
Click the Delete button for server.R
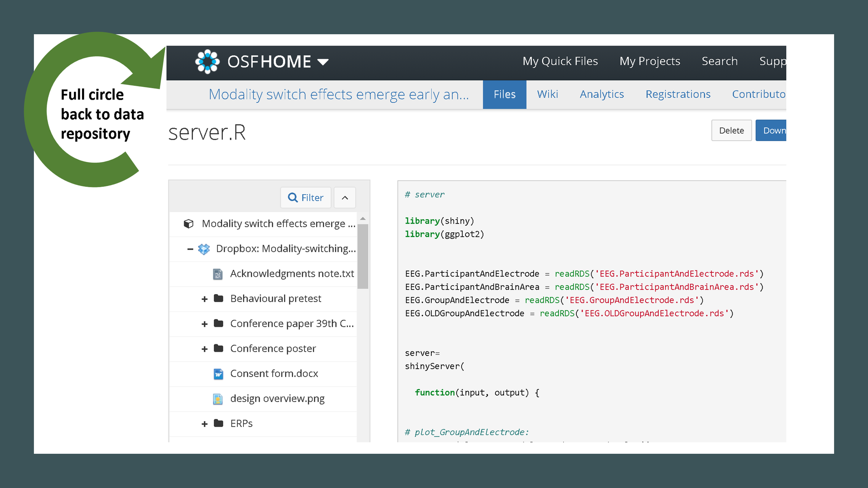pos(730,131)
